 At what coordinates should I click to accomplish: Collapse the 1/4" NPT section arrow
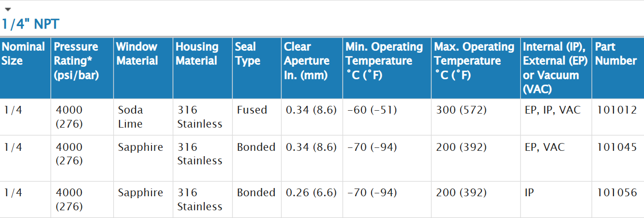7,10
